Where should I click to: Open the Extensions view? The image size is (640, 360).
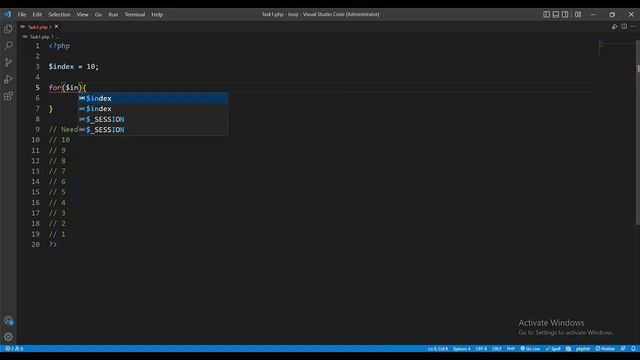(x=8, y=96)
